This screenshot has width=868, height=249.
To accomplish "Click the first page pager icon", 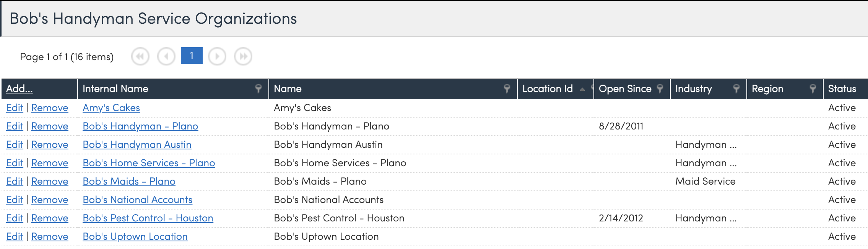I will coord(140,57).
